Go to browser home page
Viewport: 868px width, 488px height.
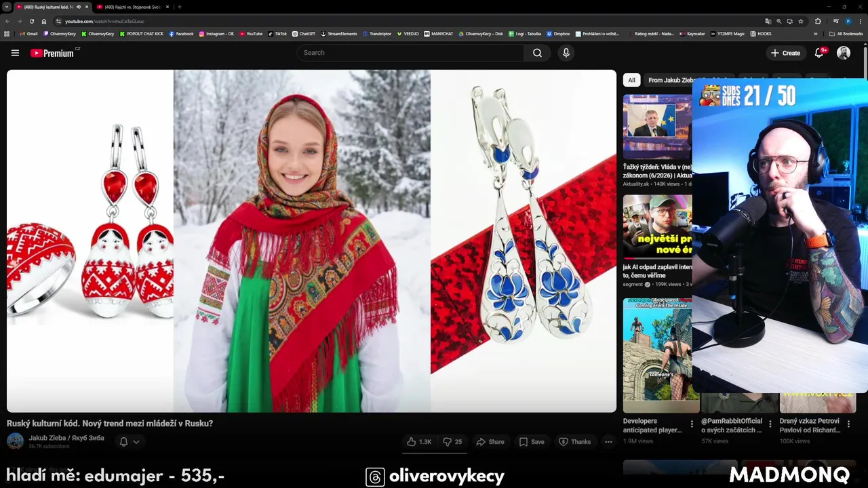(44, 21)
